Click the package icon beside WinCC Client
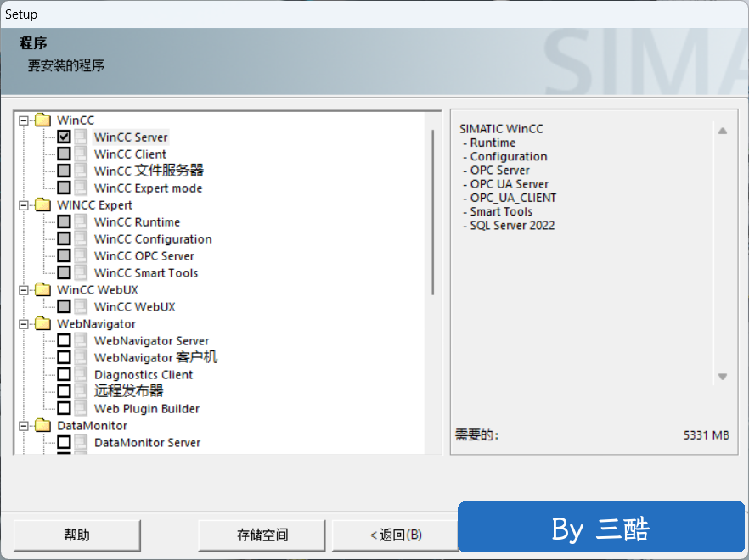The height and width of the screenshot is (560, 749). [81, 154]
